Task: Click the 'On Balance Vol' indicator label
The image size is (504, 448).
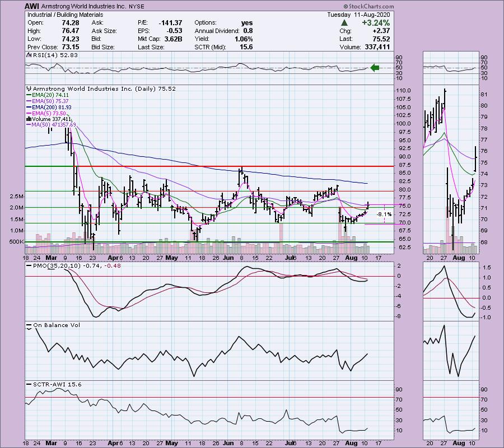Action: point(57,325)
